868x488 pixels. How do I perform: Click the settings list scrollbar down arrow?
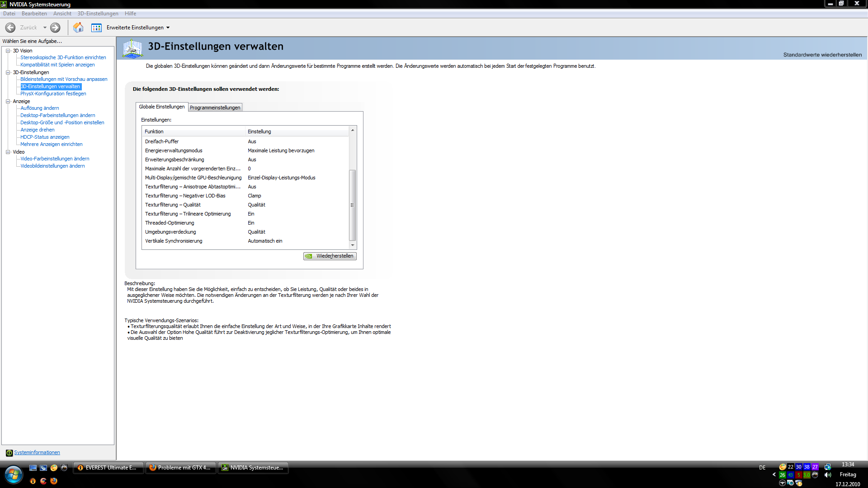pyautogui.click(x=353, y=245)
